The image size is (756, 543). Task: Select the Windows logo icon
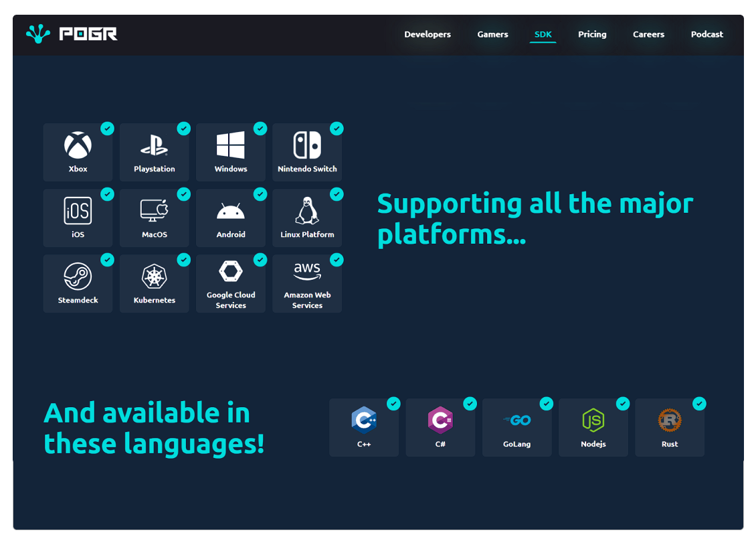pos(230,145)
